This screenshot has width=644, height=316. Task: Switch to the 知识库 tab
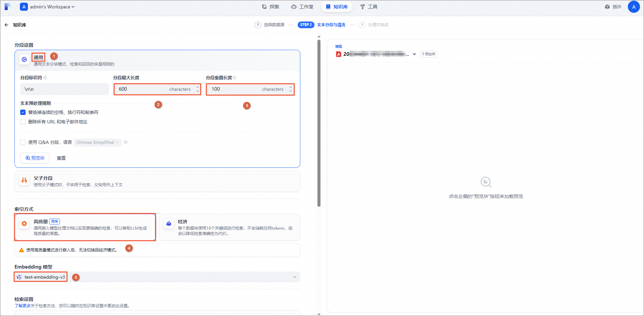337,7
